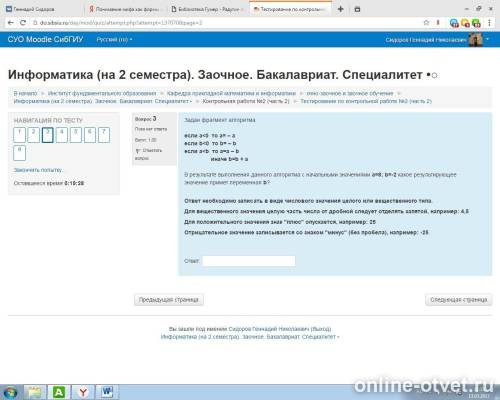This screenshot has width=500, height=400.
Task: Open the Тестирование по контрольной работе breadcrumb link
Action: 366,101
